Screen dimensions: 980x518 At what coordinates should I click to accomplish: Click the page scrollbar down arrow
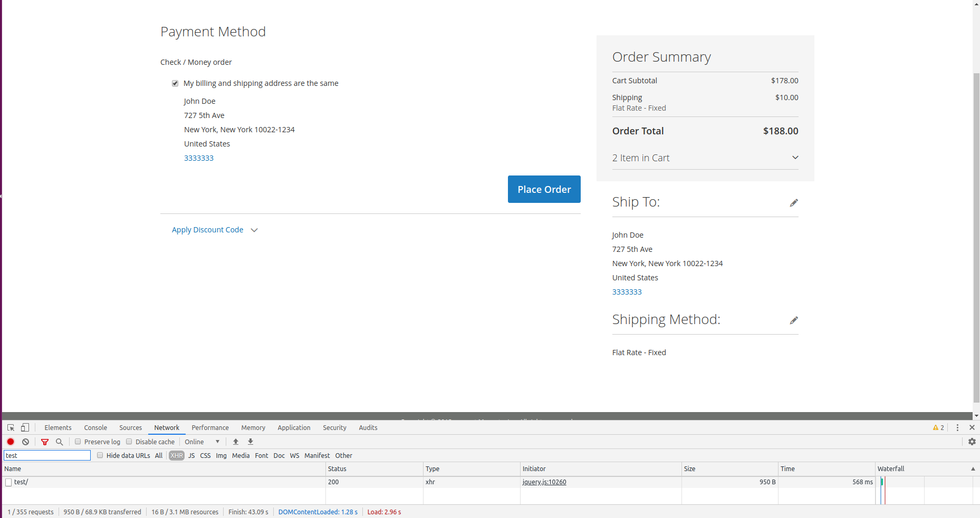(x=976, y=416)
